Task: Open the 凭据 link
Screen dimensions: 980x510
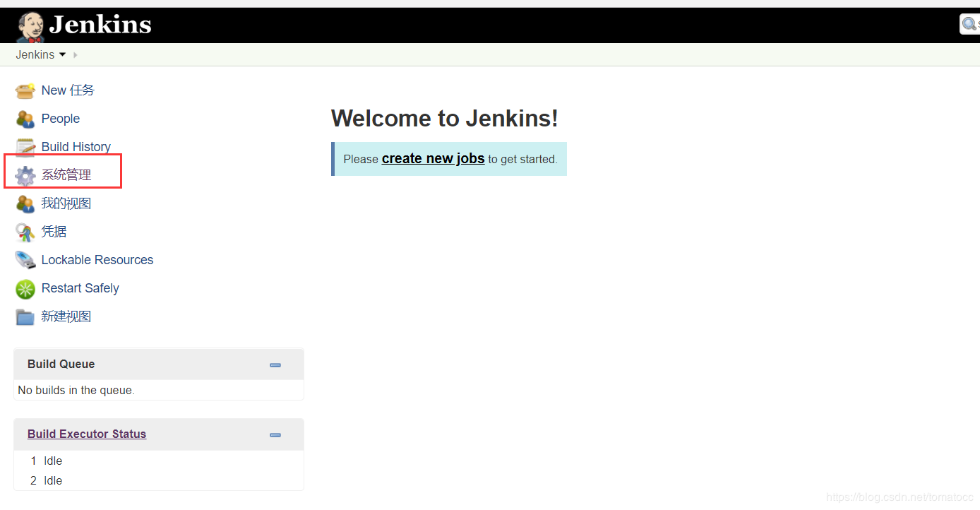Action: coord(54,232)
